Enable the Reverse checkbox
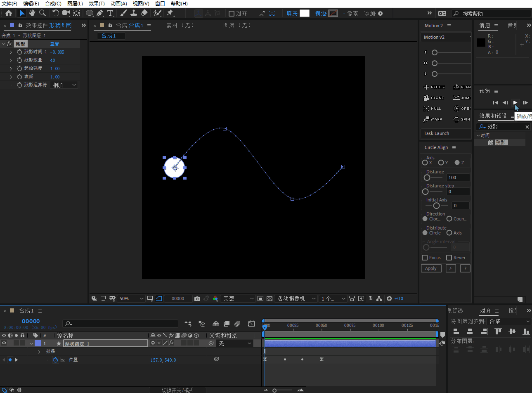Viewport: 532px width, 393px height. pos(449,258)
